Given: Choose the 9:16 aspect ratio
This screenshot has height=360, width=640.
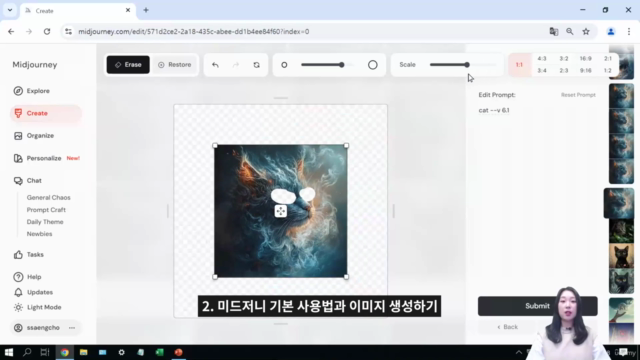Looking at the screenshot, I should click(x=586, y=71).
